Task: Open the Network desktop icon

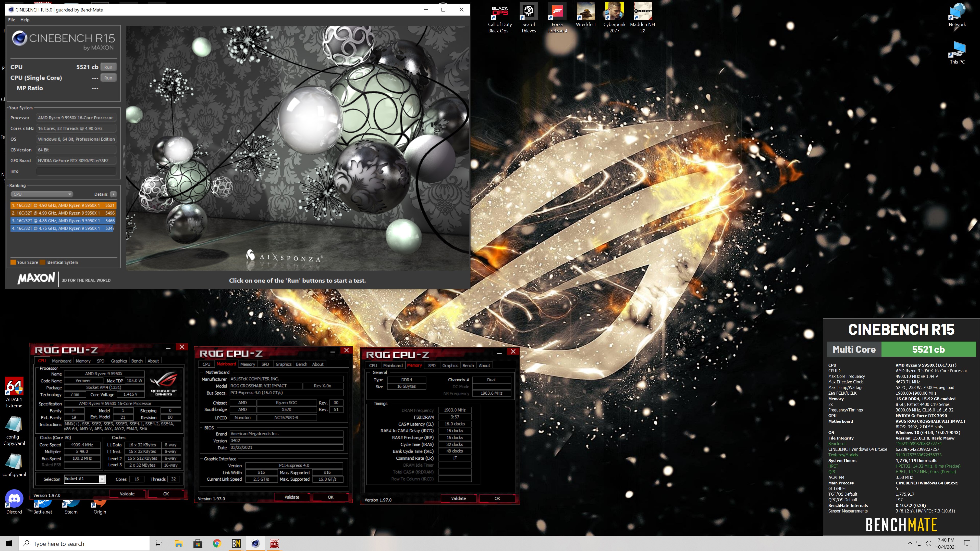Action: pyautogui.click(x=957, y=15)
